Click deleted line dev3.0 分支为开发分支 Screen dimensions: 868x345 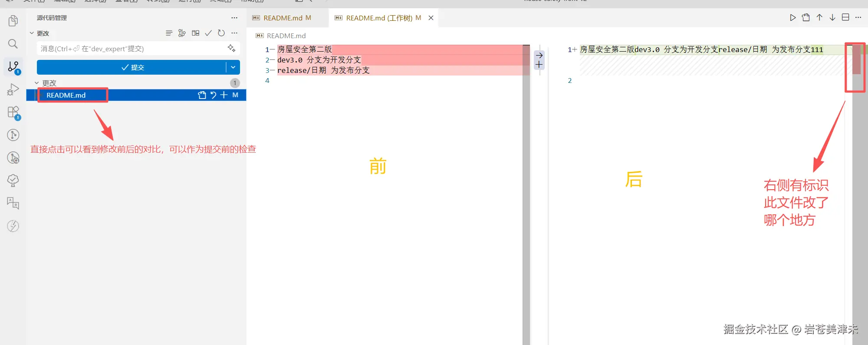tap(319, 60)
